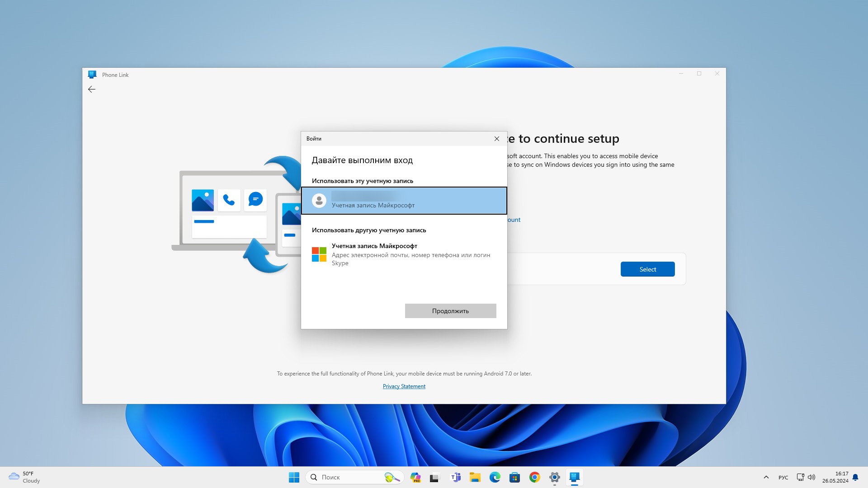Click Продолжить to continue sign-in
The width and height of the screenshot is (868, 488).
(450, 310)
